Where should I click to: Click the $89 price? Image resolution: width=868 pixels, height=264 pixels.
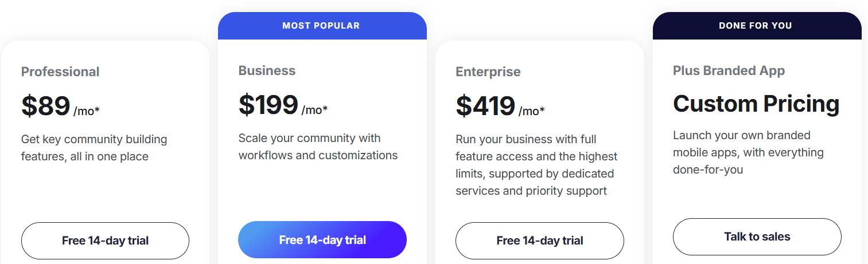[46, 105]
